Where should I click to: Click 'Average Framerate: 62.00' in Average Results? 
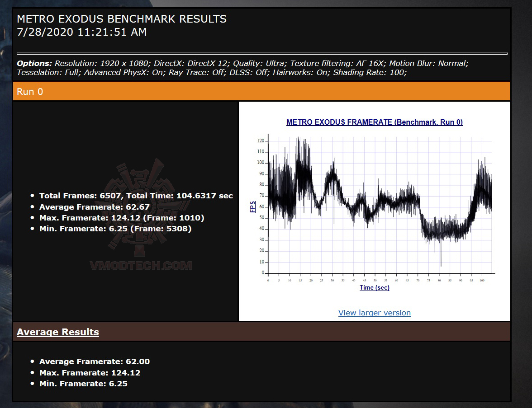(x=94, y=361)
